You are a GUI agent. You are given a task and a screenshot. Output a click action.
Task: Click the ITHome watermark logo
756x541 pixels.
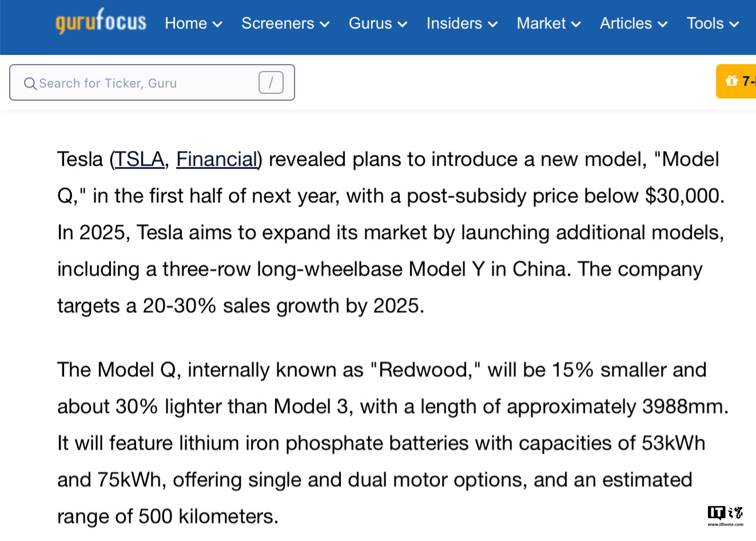click(x=725, y=515)
